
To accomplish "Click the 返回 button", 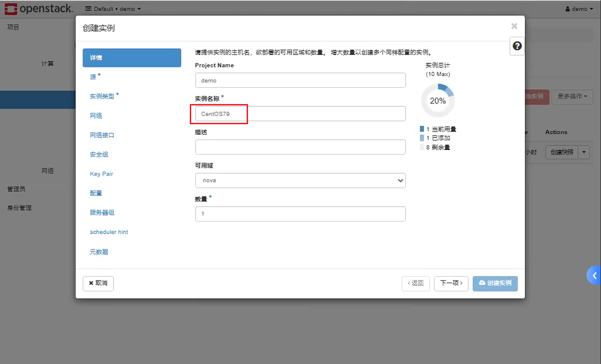I will pyautogui.click(x=416, y=283).
